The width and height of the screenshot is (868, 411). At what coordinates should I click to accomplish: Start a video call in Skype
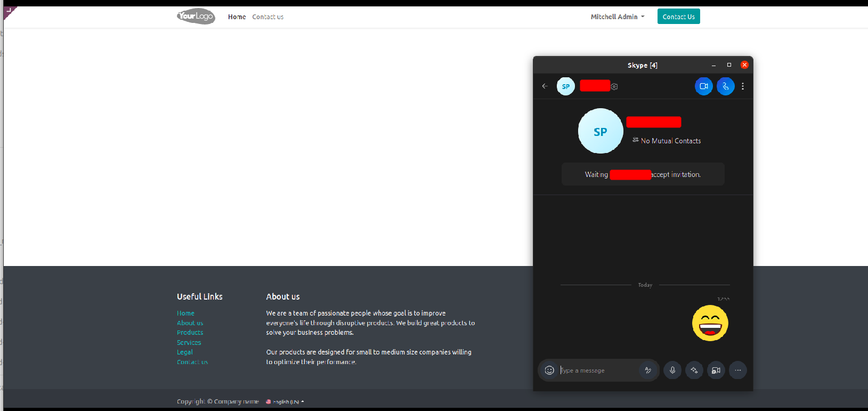[x=703, y=86]
